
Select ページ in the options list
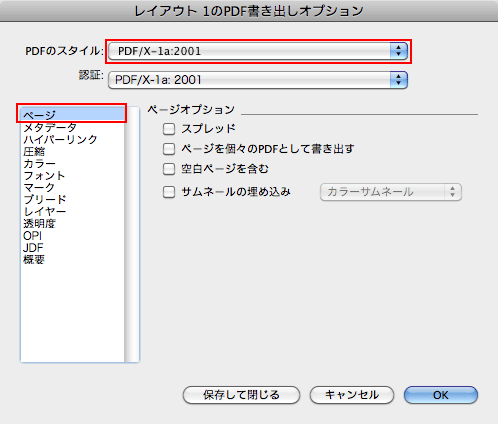pos(72,115)
